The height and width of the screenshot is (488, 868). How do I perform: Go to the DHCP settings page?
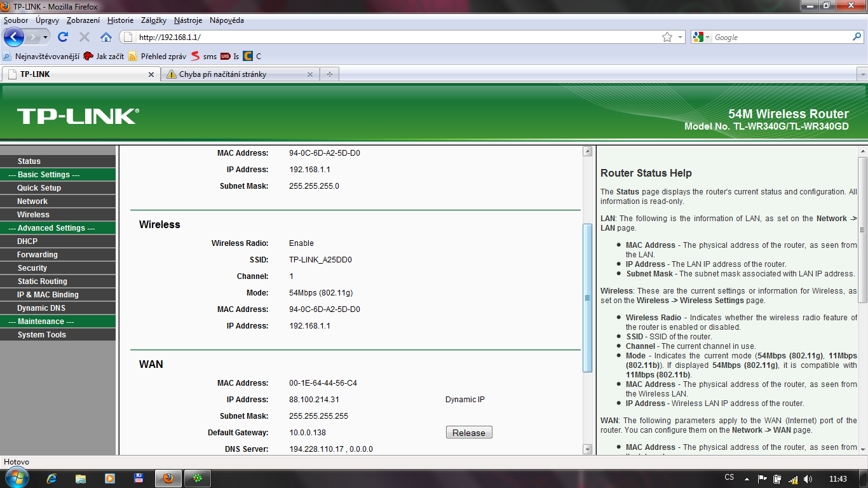coord(27,241)
